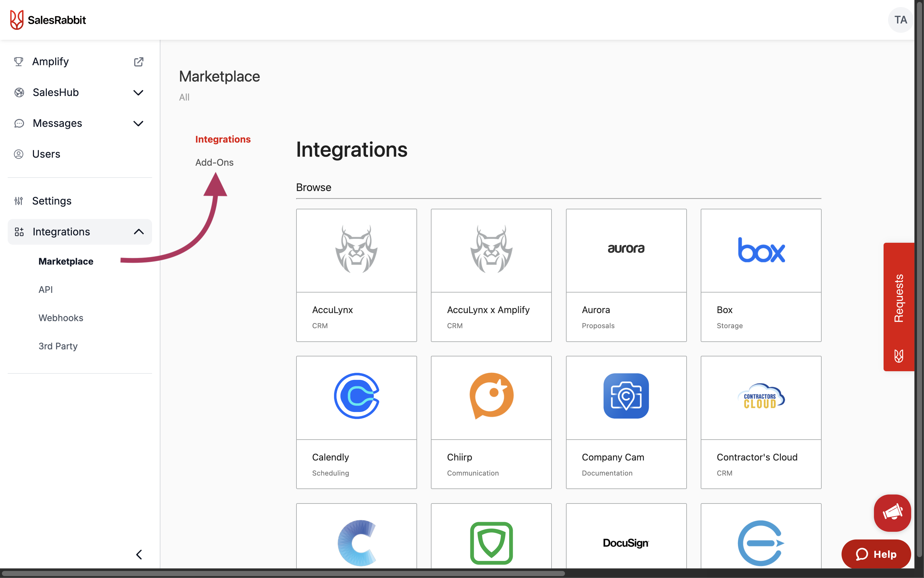Click the 'Proposals' label under Aurora
Image resolution: width=924 pixels, height=578 pixels.
click(598, 326)
